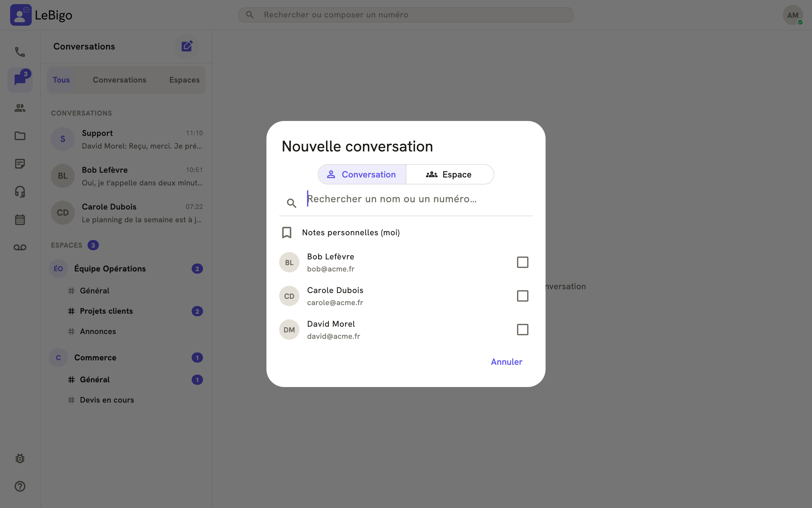812x508 pixels.
Task: Collapse the Équipe Opérations space
Action: pos(126,269)
